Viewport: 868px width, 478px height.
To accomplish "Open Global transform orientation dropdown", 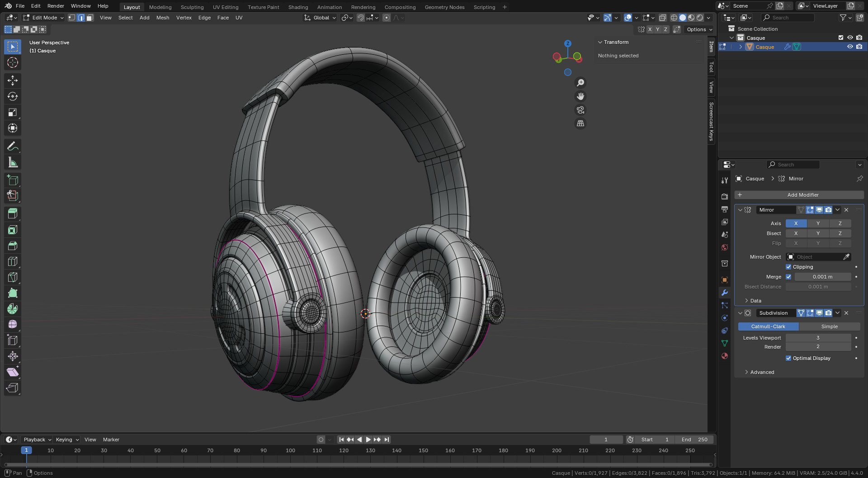I will click(x=320, y=18).
